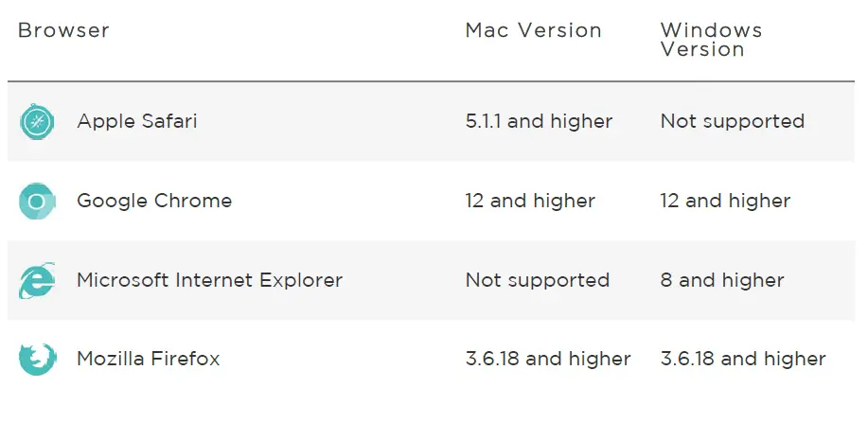Click Safari's Windows 'Not supported' cell

click(x=733, y=121)
